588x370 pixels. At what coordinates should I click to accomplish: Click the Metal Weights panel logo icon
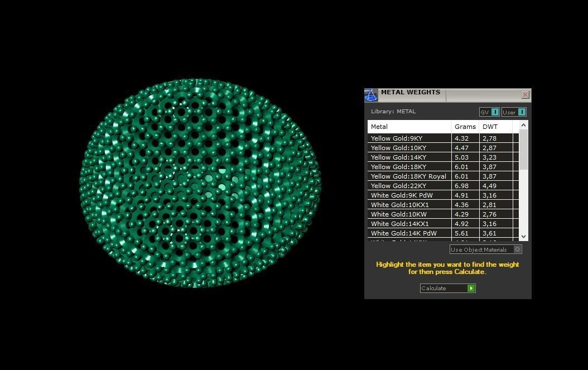[x=371, y=95]
